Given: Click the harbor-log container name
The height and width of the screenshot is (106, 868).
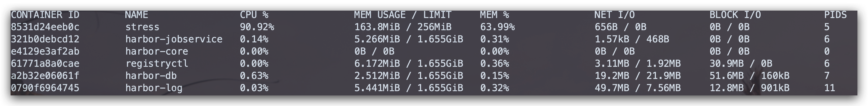Looking at the screenshot, I should 154,88.
